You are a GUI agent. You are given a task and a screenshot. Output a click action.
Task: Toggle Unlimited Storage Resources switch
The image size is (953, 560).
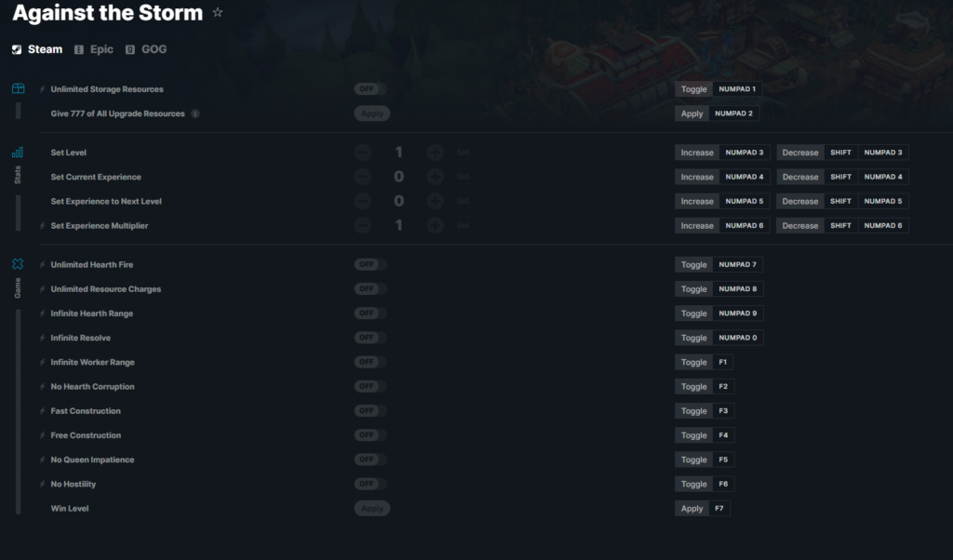370,89
